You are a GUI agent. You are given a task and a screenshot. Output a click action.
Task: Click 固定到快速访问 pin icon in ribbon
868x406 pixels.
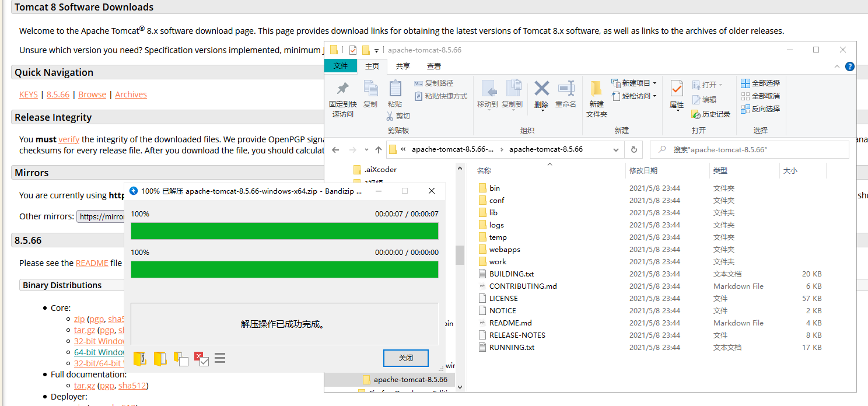tap(343, 89)
